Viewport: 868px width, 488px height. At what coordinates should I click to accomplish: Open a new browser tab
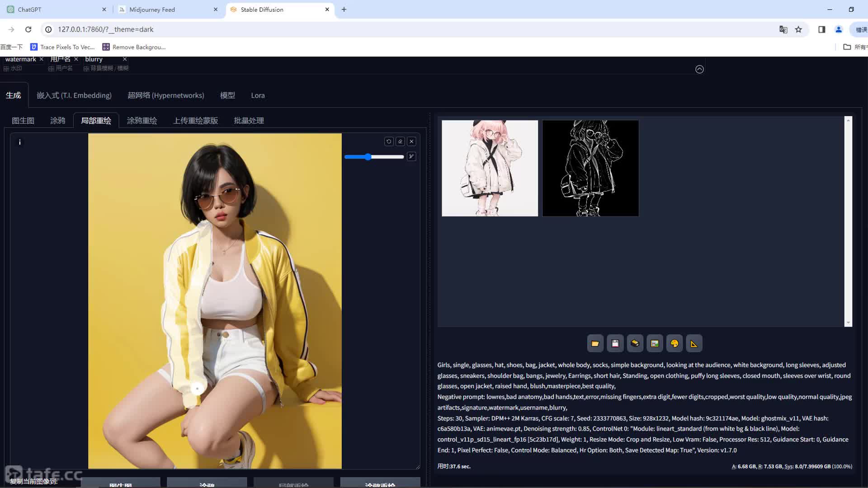pos(344,9)
